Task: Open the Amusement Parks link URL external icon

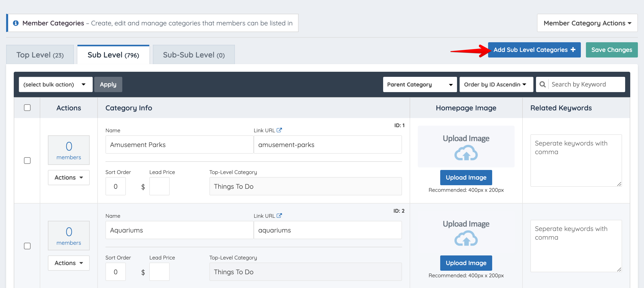Action: point(279,130)
